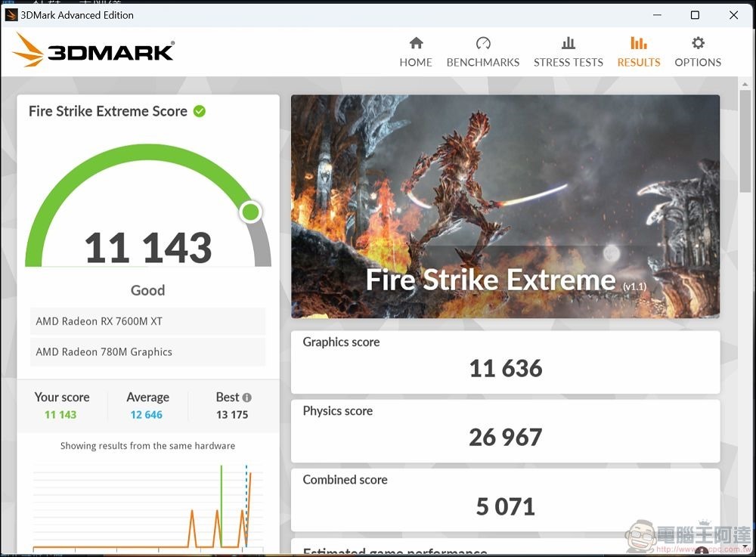Click the Stress Tests bar chart icon
This screenshot has height=557, width=756.
569,43
